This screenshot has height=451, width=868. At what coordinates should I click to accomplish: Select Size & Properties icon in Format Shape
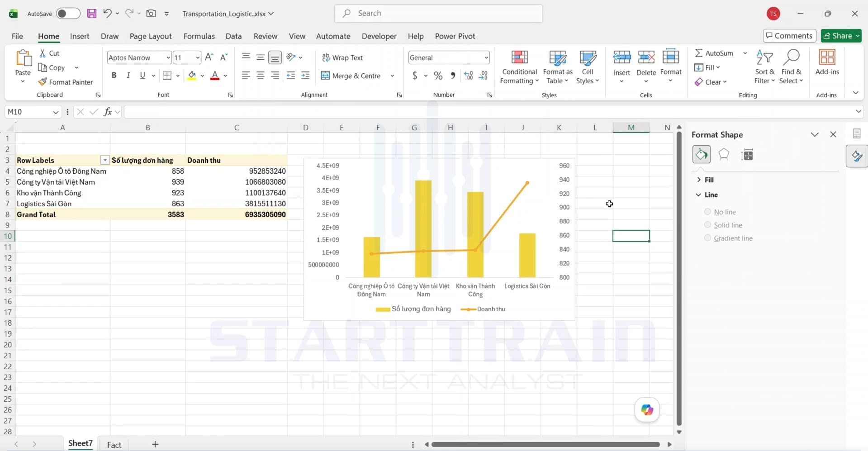point(747,155)
